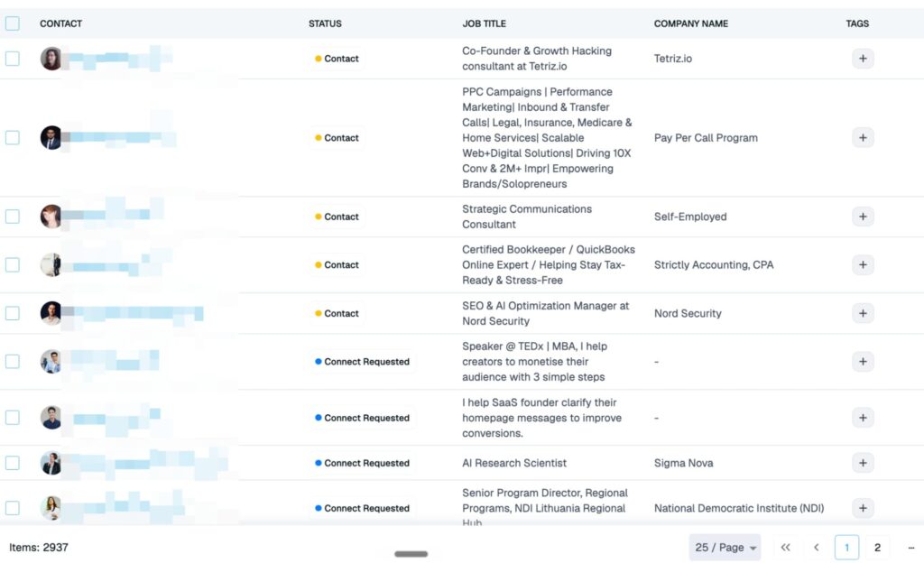
Task: Open the 25 / Page size dropdown
Action: [725, 547]
